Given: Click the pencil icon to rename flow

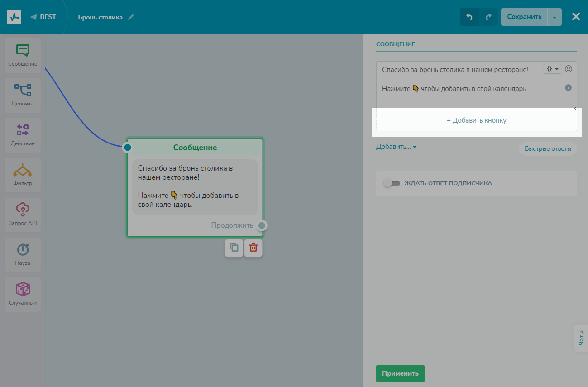Looking at the screenshot, I should click(131, 17).
